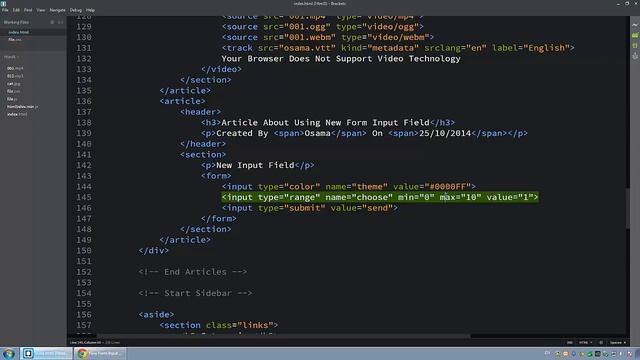Click the Brackets app icon in title bar
Viewport: 640px width, 360px height.
[x=4, y=3]
